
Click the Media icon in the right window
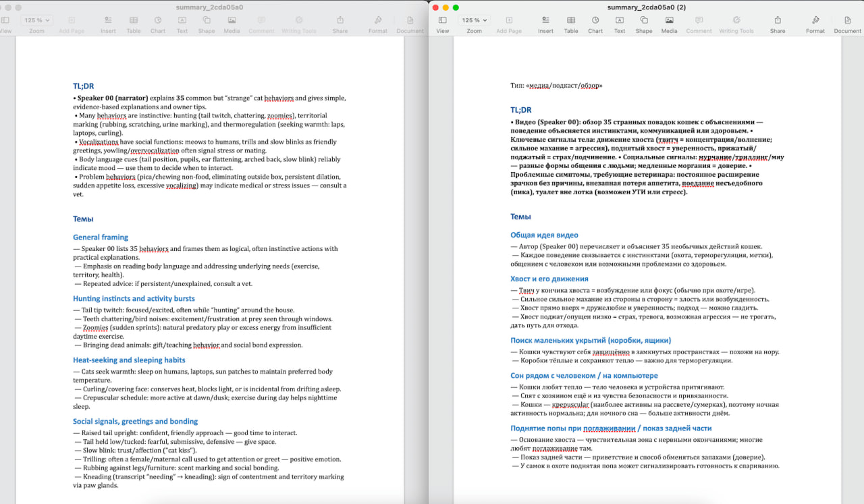(669, 20)
